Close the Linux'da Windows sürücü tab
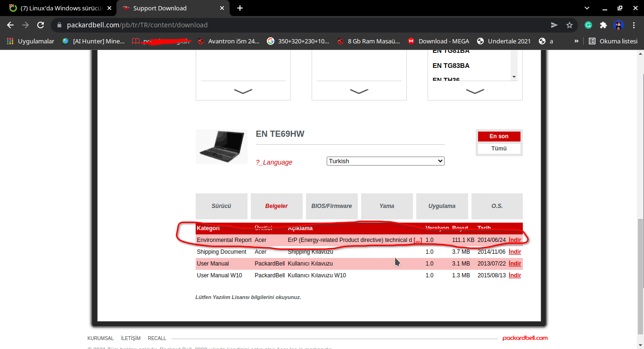The height and width of the screenshot is (349, 644). (109, 8)
